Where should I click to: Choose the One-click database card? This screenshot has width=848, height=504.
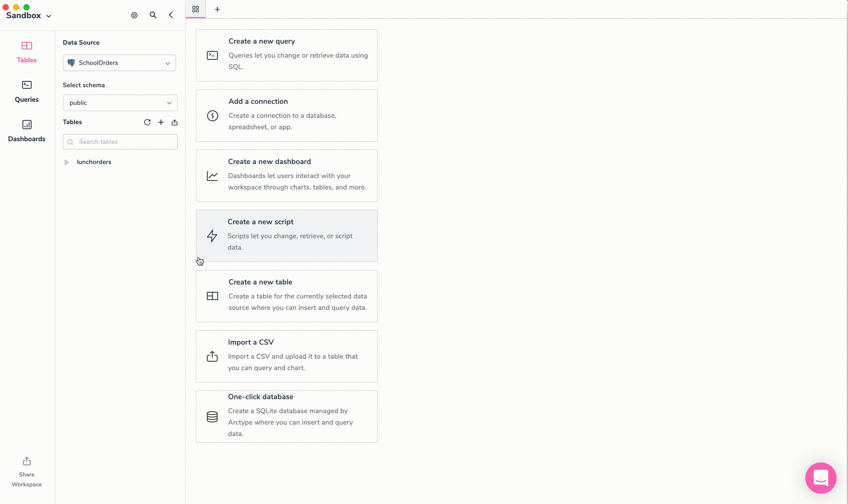[287, 416]
